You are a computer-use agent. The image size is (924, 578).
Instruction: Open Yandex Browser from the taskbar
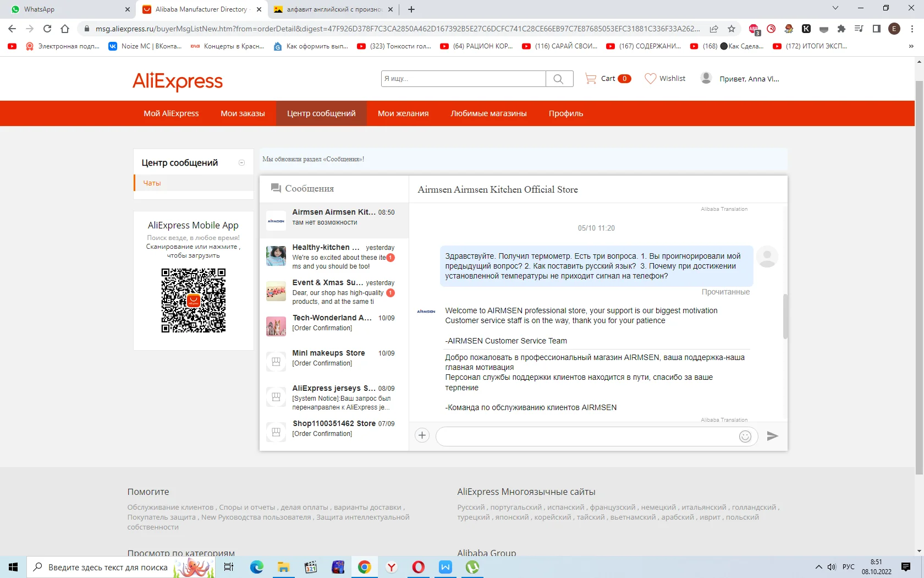[391, 567]
